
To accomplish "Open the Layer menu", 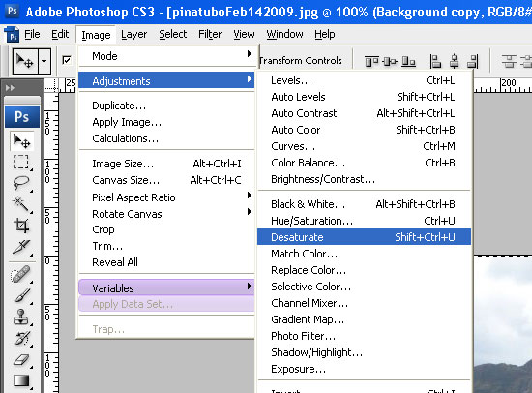I will (x=134, y=34).
